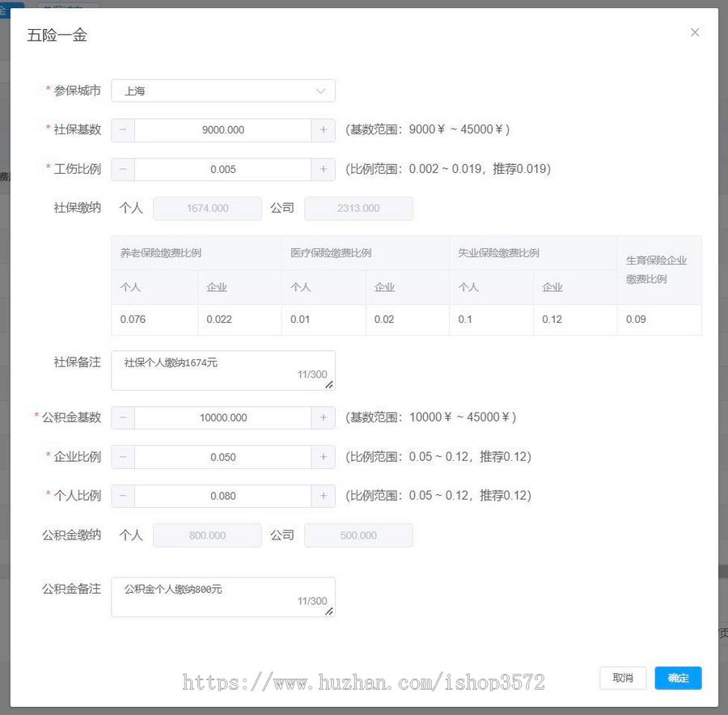Click the 确定 button
728x715 pixels.
pos(678,678)
